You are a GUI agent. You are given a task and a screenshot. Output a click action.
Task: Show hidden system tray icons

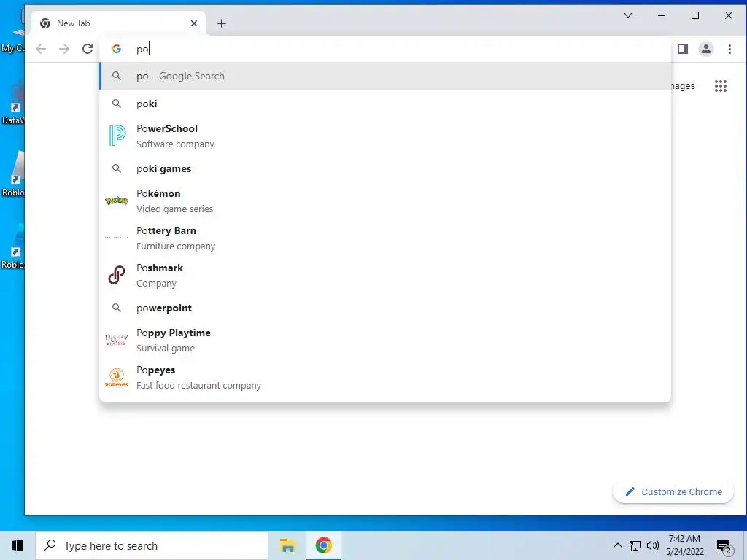tap(617, 545)
